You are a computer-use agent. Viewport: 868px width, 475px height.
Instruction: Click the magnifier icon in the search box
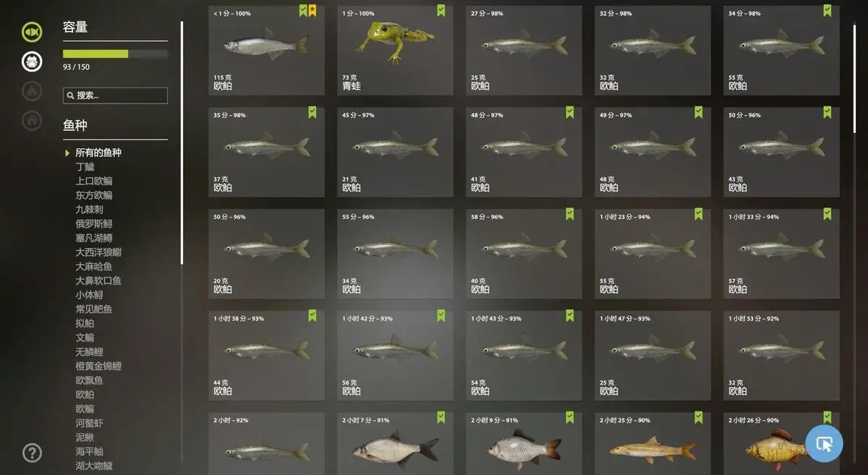coord(70,95)
